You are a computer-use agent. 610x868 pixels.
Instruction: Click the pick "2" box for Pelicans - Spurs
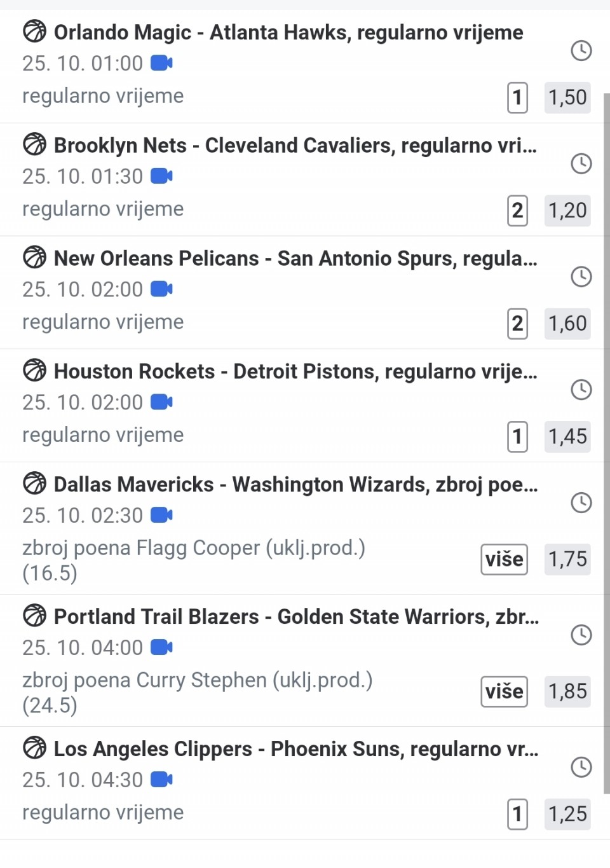click(517, 324)
